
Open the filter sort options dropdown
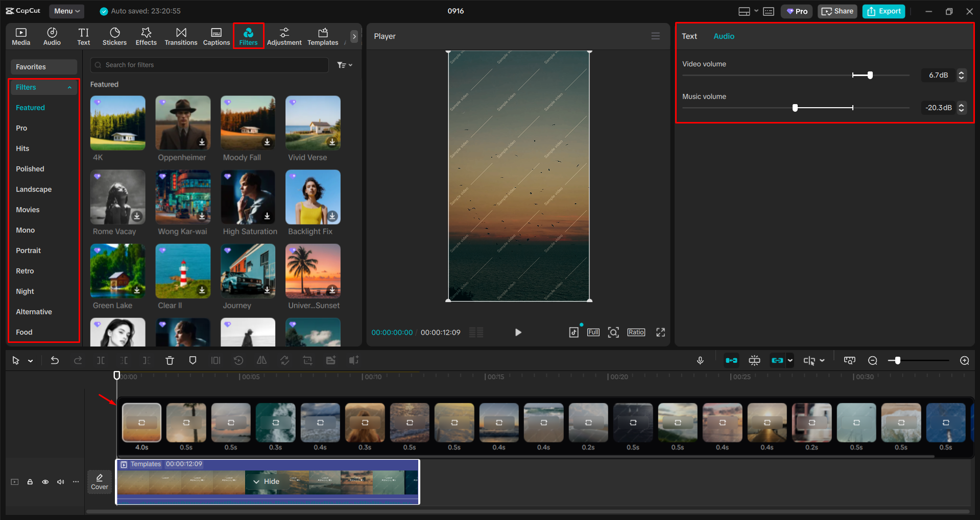345,65
